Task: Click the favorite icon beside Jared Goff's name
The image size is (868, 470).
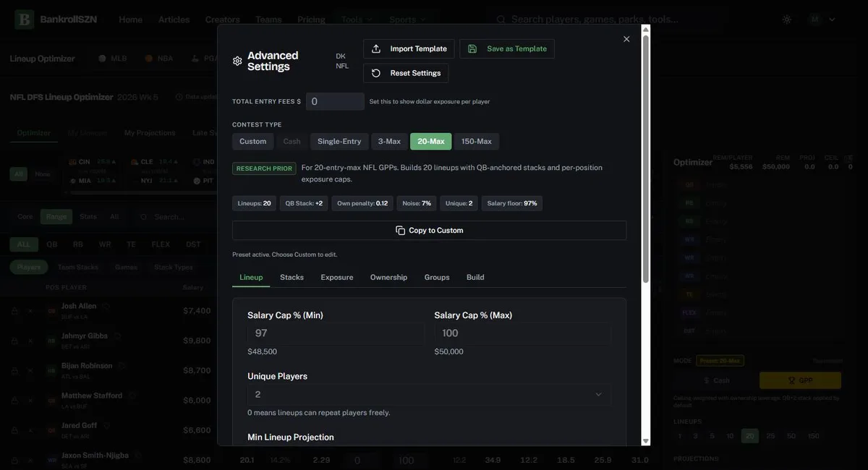Action: [x=106, y=425]
